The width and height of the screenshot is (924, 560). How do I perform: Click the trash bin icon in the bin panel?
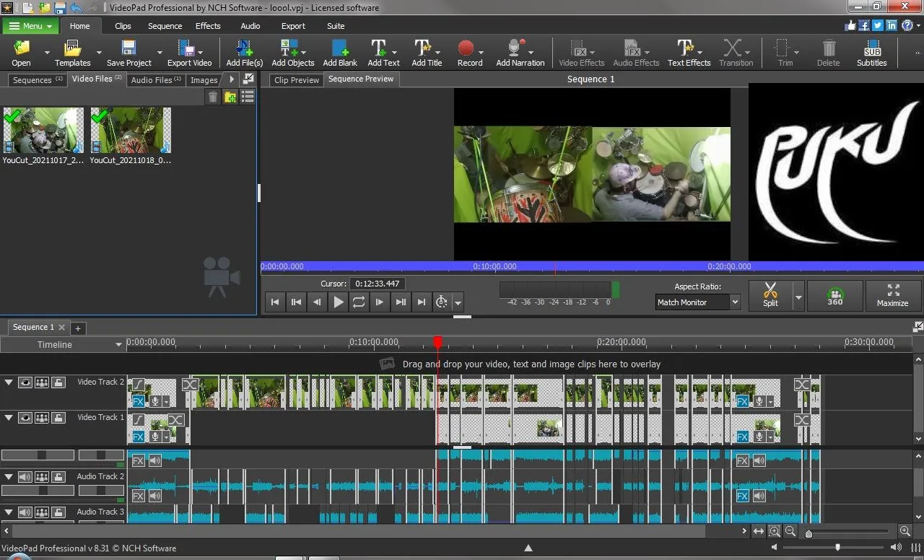[x=213, y=97]
